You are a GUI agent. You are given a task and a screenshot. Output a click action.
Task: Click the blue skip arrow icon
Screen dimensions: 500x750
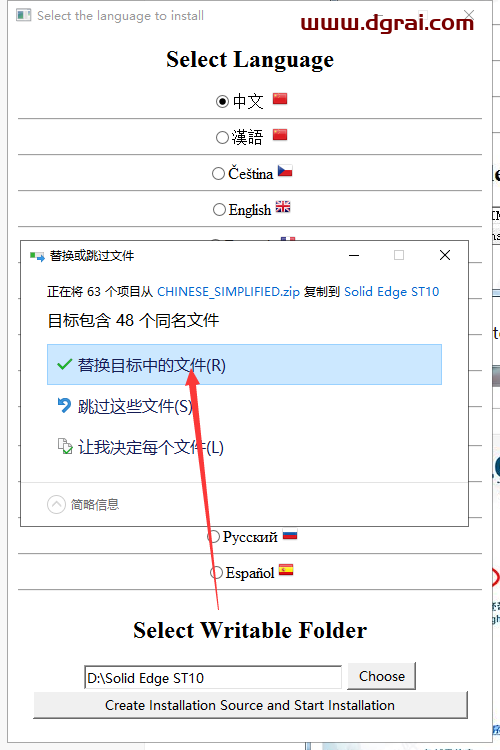click(x=64, y=406)
